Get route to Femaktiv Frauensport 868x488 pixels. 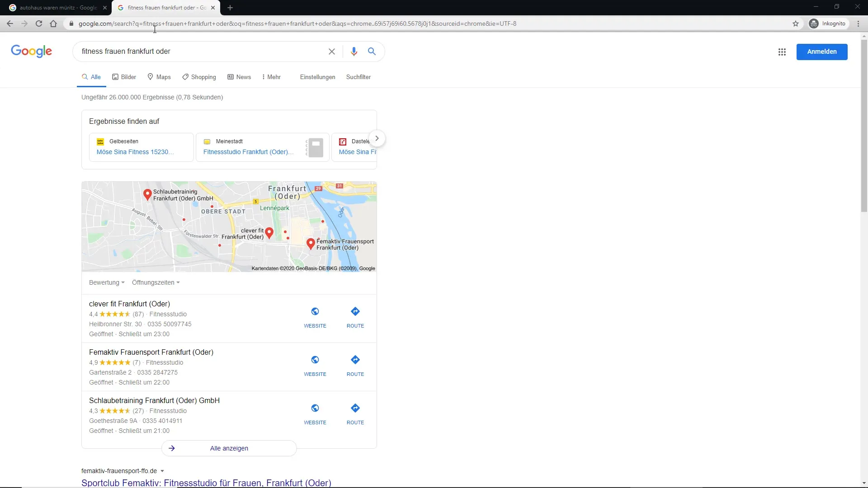[355, 360]
